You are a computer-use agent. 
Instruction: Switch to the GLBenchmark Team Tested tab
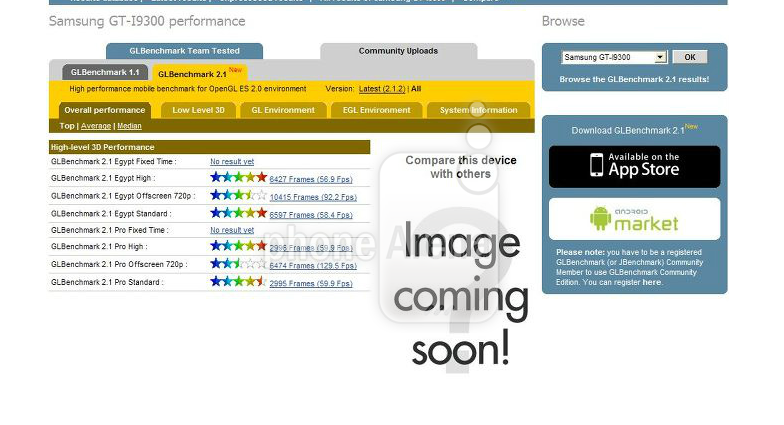point(184,51)
